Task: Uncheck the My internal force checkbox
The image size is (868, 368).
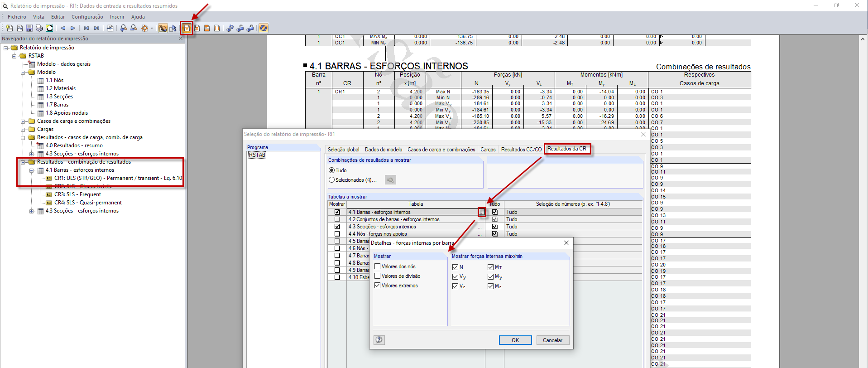Action: point(491,277)
